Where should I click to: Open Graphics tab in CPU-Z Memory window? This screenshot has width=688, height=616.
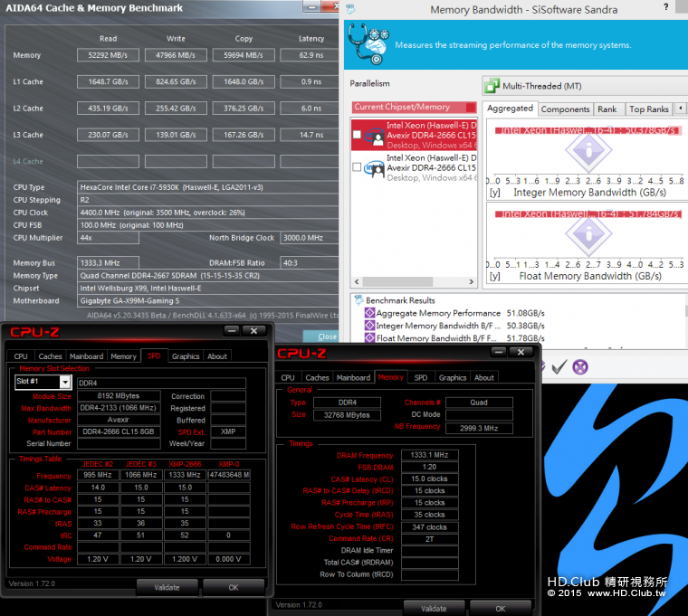click(x=453, y=377)
